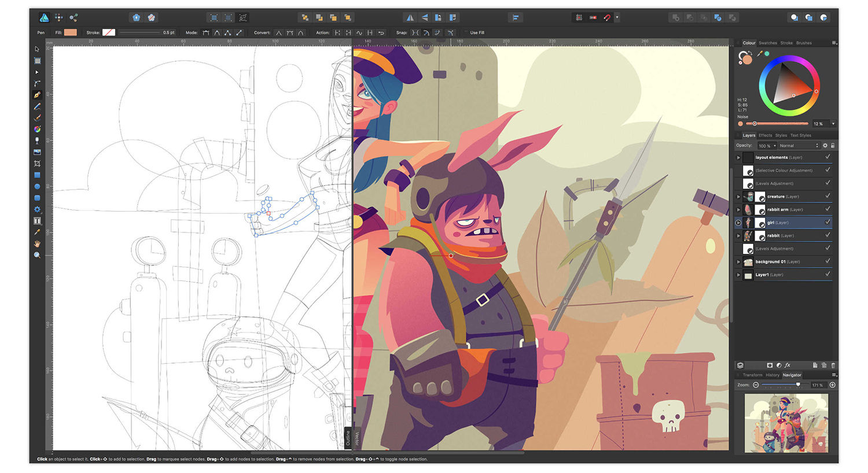Switch to the Pixel persona icon
868x473 pixels.
[59, 18]
